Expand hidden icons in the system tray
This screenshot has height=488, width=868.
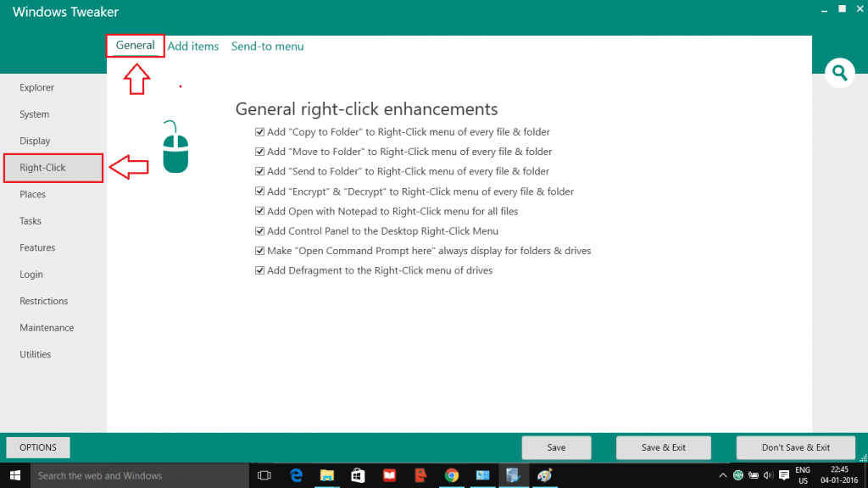click(722, 476)
